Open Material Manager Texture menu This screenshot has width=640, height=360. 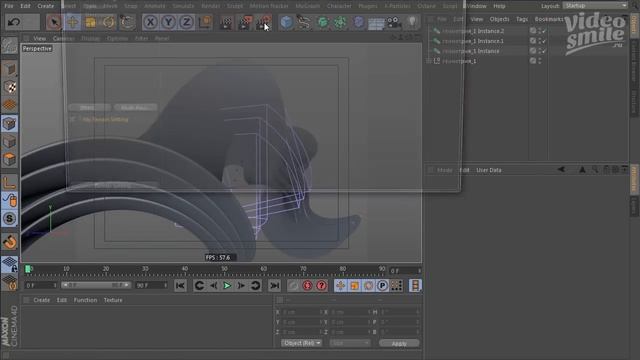(x=113, y=300)
